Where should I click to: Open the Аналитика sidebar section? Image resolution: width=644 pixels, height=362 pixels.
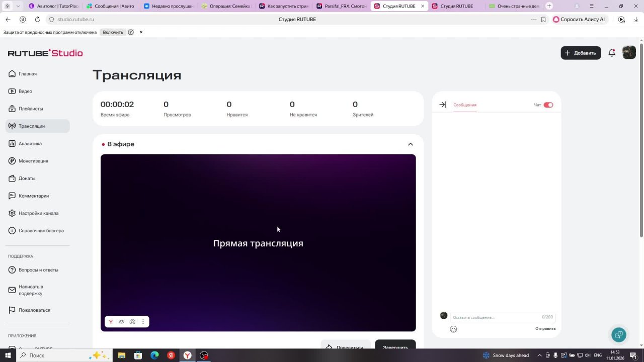37,144
